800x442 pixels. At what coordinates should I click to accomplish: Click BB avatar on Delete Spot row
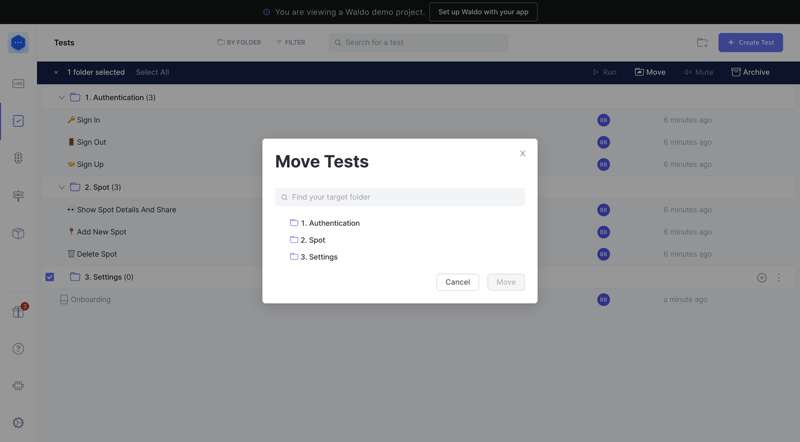pos(604,254)
